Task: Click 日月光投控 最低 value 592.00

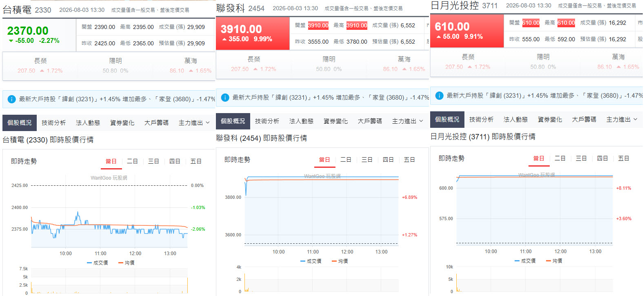Action: [x=566, y=39]
